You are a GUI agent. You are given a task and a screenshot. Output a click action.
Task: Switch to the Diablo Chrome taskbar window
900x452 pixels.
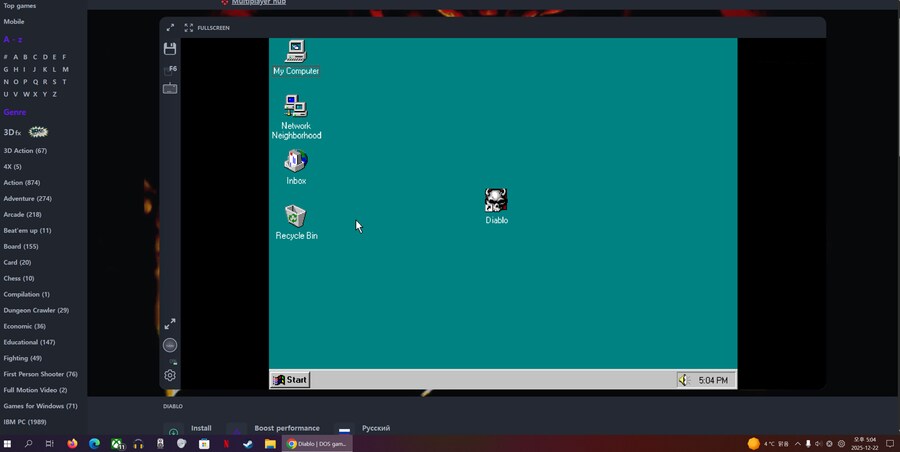[318, 444]
